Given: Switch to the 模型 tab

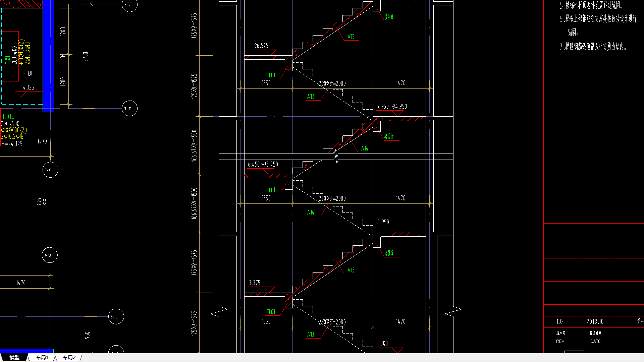Looking at the screenshot, I should [x=14, y=358].
